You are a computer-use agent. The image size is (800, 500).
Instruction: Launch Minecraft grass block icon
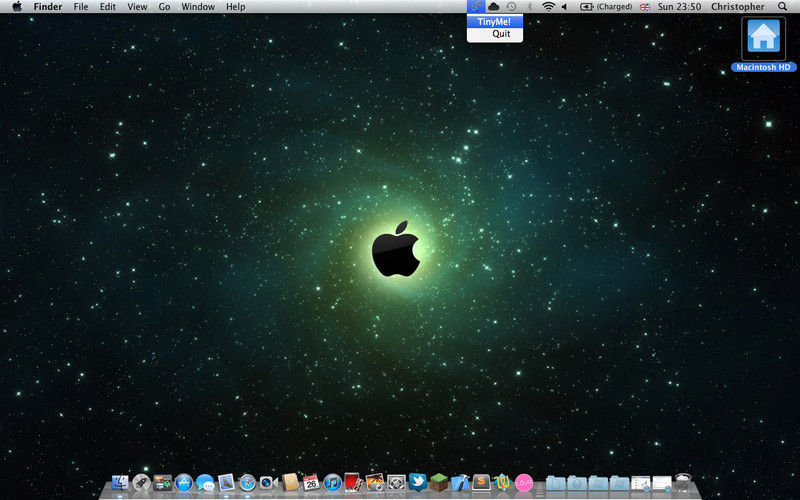click(439, 482)
